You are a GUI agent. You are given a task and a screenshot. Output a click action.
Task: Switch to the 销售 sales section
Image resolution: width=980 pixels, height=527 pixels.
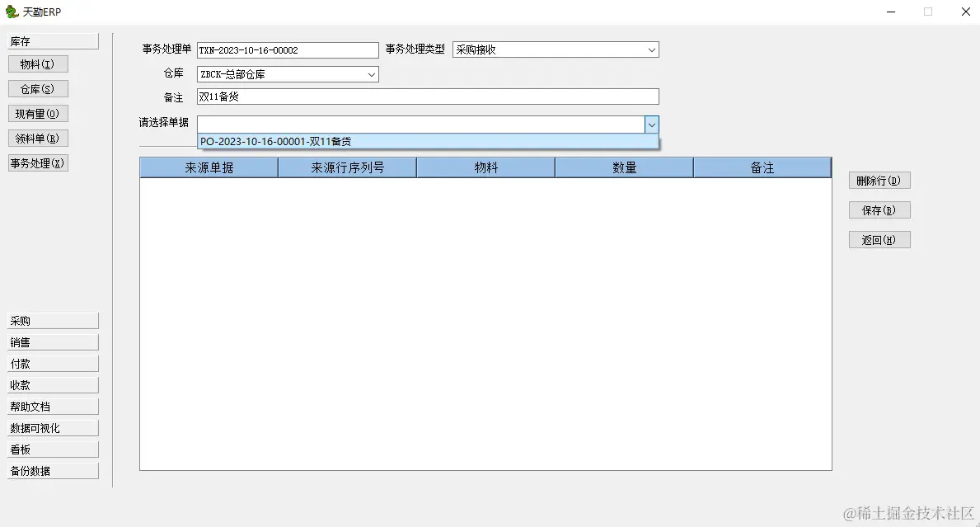(x=52, y=341)
